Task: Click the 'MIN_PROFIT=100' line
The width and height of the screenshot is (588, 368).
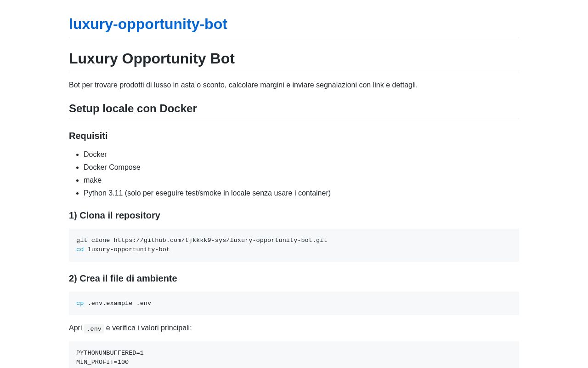Action: (x=102, y=362)
